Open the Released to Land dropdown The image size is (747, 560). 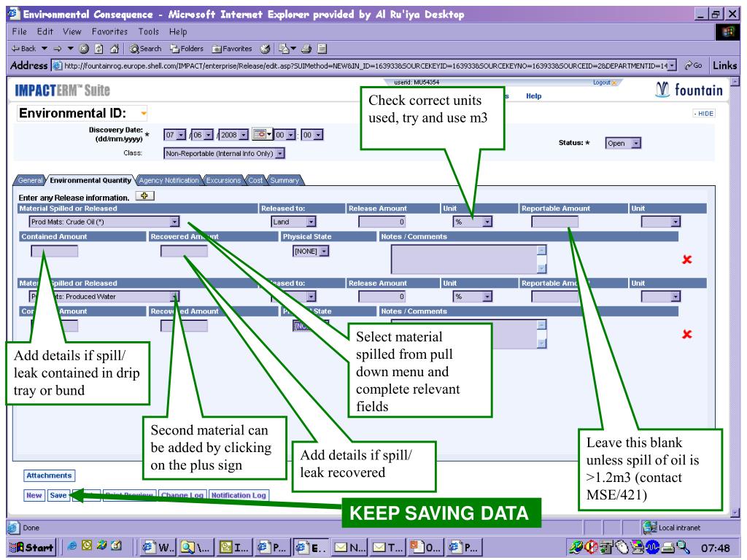311,222
